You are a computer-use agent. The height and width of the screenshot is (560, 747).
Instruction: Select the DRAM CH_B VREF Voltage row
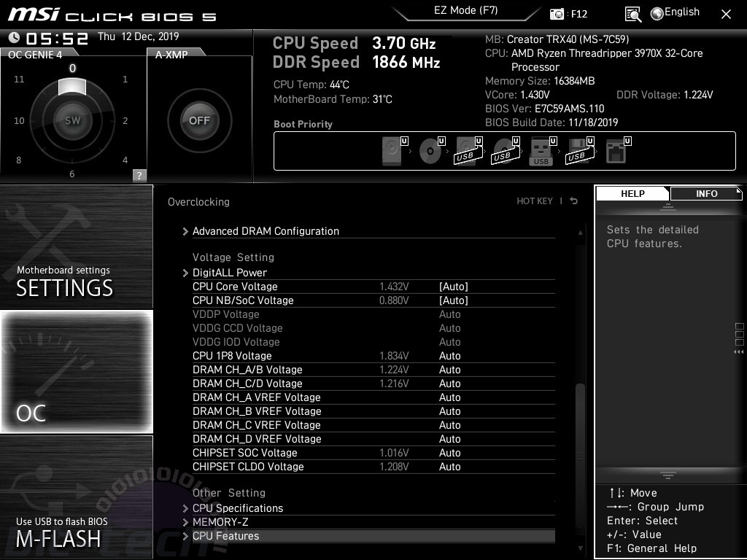[x=373, y=411]
